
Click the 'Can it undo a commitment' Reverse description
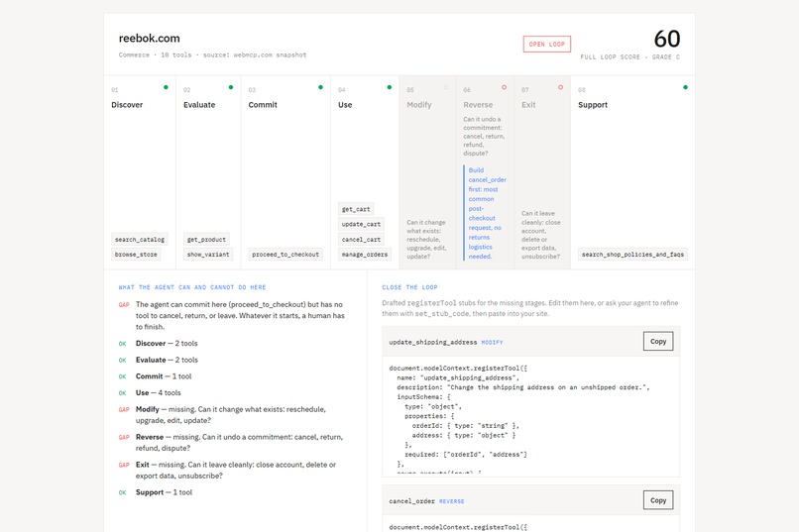tap(484, 136)
